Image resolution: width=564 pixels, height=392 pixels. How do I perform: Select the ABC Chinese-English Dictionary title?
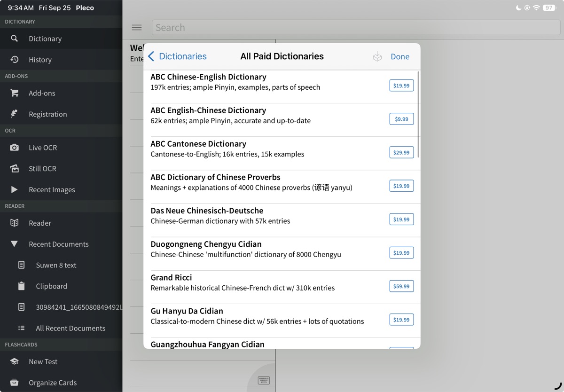[208, 77]
